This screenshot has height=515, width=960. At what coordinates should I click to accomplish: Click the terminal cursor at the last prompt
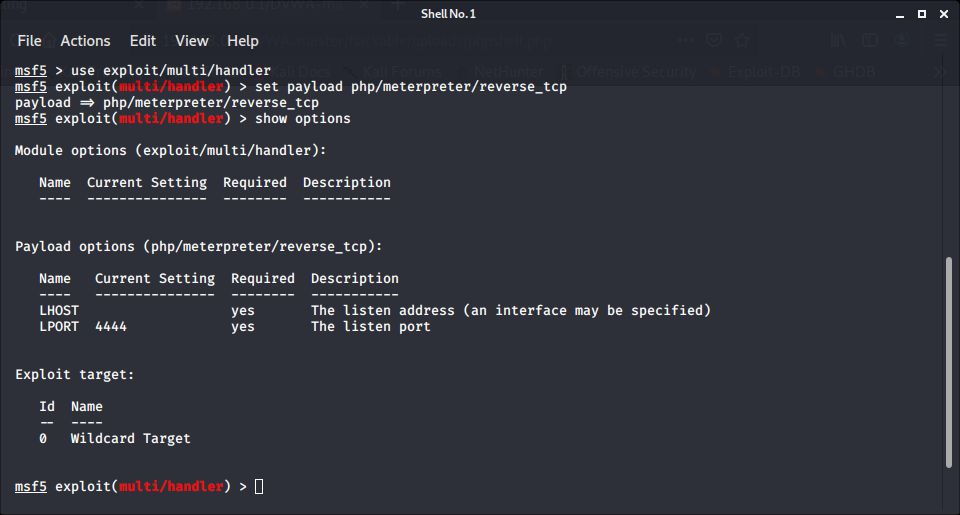coord(259,486)
